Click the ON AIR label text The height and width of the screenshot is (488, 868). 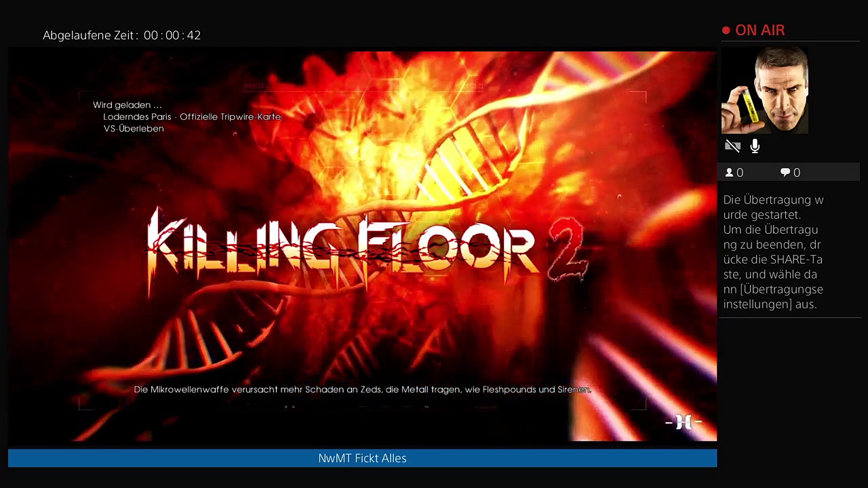tap(759, 30)
